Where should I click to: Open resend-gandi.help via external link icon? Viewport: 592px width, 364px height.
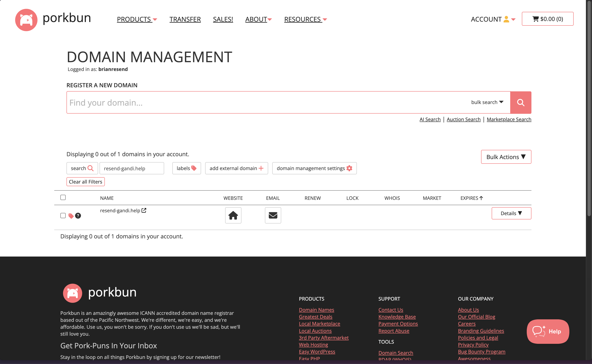point(144,210)
